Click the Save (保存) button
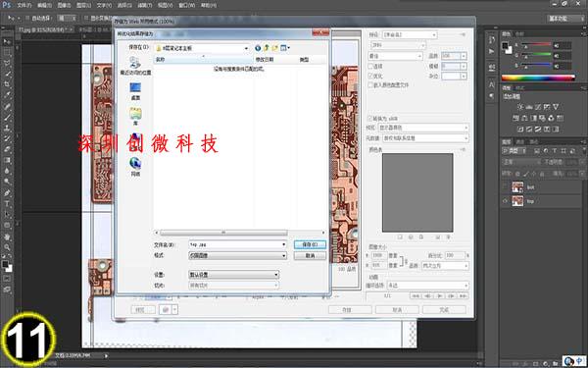Viewport: 588px width, 368px height. click(310, 244)
